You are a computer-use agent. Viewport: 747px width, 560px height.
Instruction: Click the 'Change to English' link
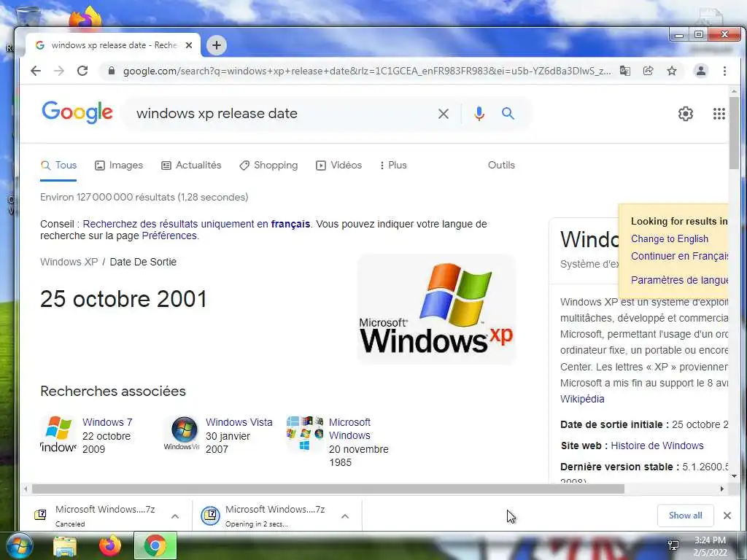pyautogui.click(x=670, y=239)
